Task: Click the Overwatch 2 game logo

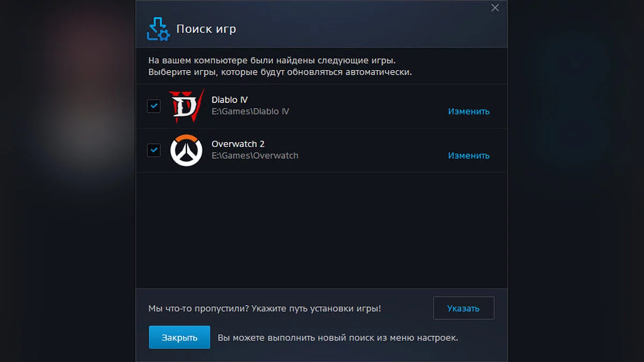Action: point(186,150)
